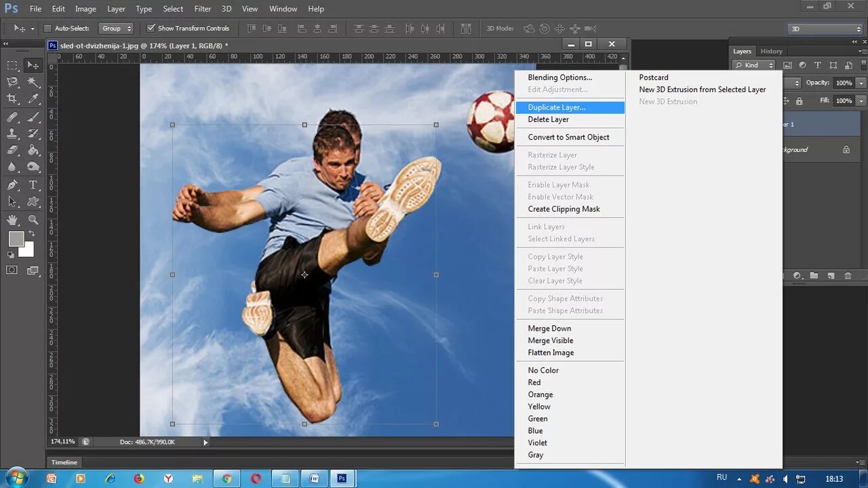Viewport: 868px width, 488px height.
Task: Select the Crop tool
Action: pos(12,99)
